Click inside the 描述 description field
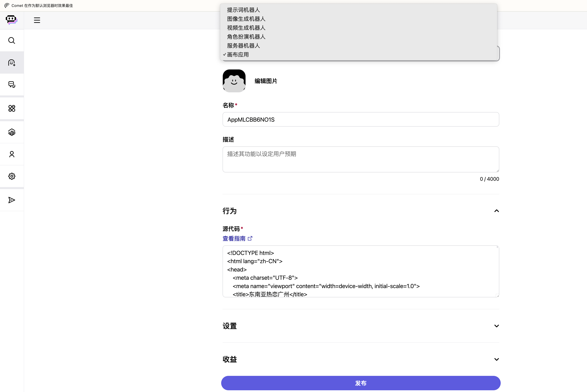The width and height of the screenshot is (587, 392). pos(360,159)
